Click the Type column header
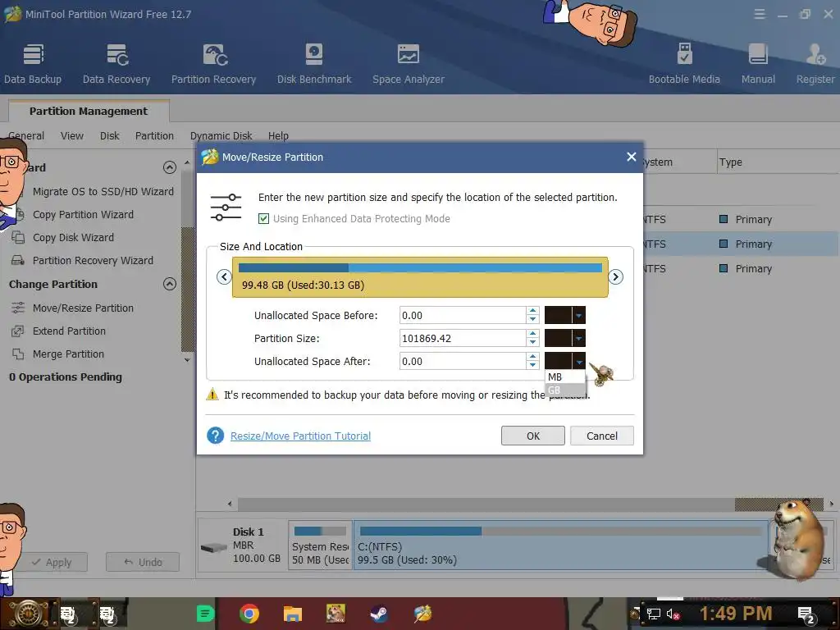The image size is (840, 630). tap(731, 162)
